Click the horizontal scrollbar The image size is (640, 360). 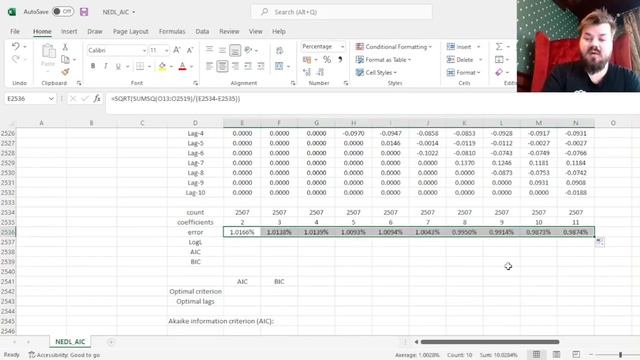tap(490, 342)
